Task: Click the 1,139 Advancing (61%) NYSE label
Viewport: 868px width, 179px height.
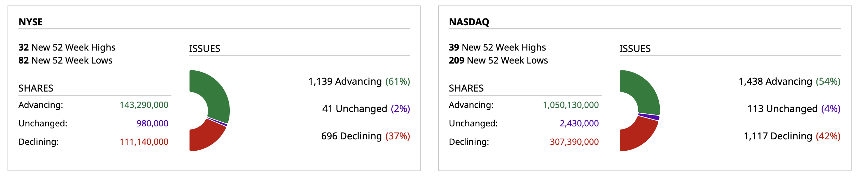Action: tap(359, 81)
